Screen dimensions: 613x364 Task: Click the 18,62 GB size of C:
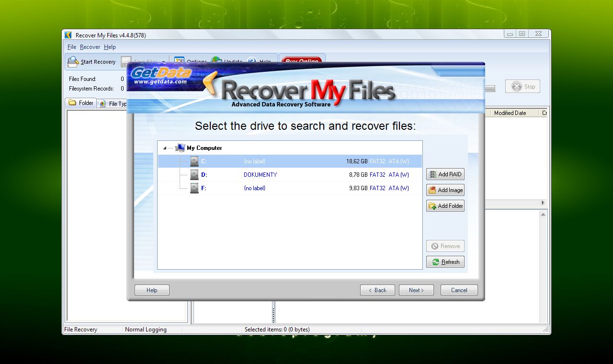tap(357, 161)
